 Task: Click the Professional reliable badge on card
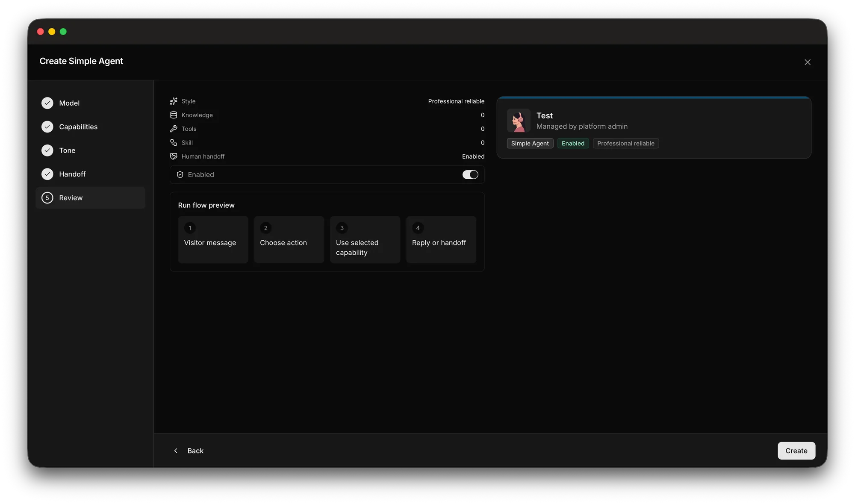(x=626, y=144)
